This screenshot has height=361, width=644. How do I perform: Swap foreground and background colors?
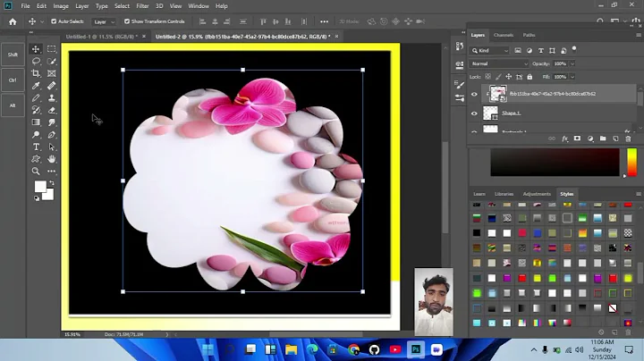click(52, 183)
